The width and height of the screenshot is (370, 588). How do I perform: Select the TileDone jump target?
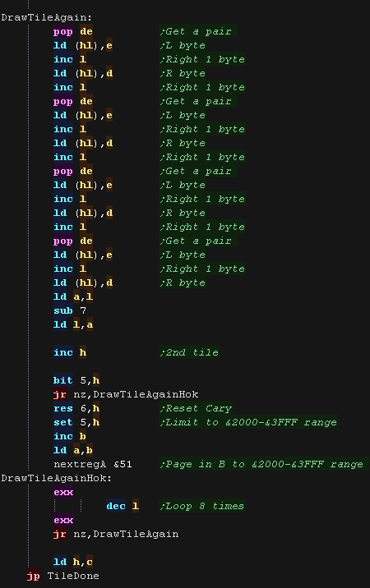pyautogui.click(x=73, y=576)
